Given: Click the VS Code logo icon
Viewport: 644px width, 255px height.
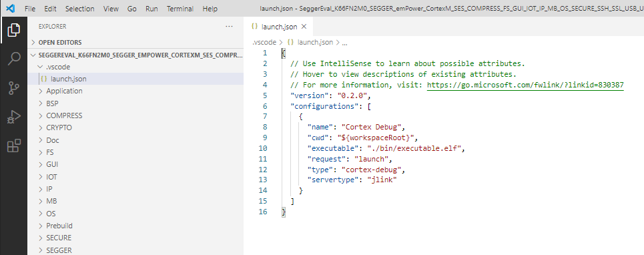Looking at the screenshot, I should point(11,8).
